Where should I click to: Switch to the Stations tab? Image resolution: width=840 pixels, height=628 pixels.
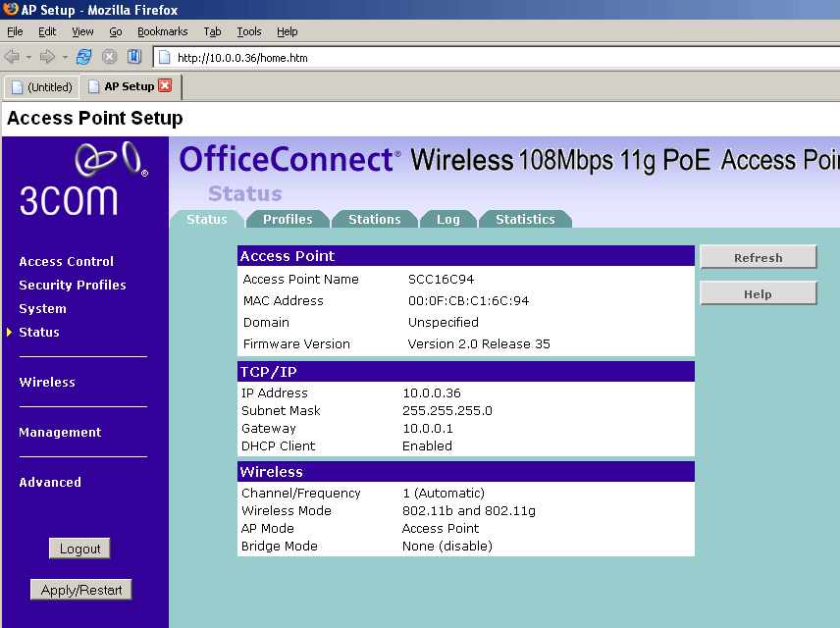point(375,219)
